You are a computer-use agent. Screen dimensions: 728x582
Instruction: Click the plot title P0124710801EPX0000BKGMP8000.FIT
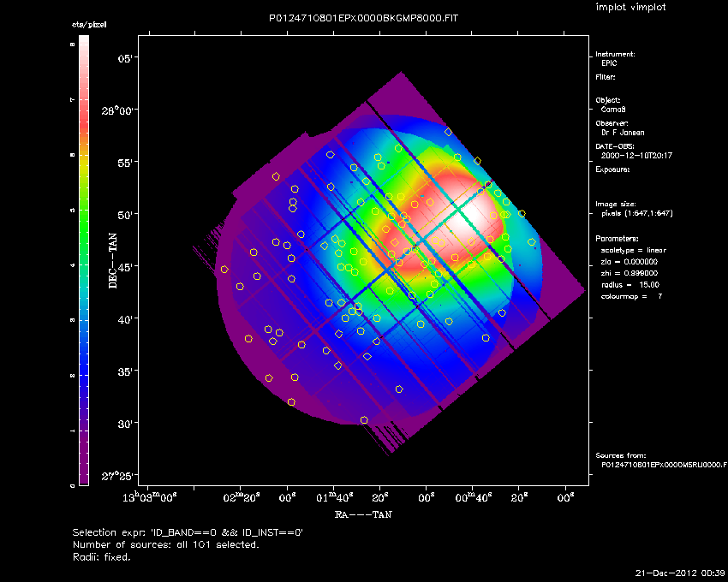(363, 19)
